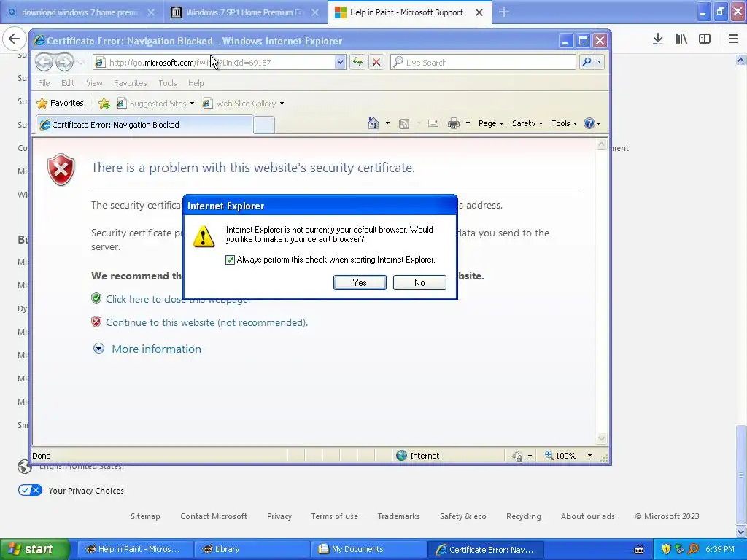Click IE back navigation arrow
Image resolution: width=747 pixels, height=560 pixels.
point(44,62)
